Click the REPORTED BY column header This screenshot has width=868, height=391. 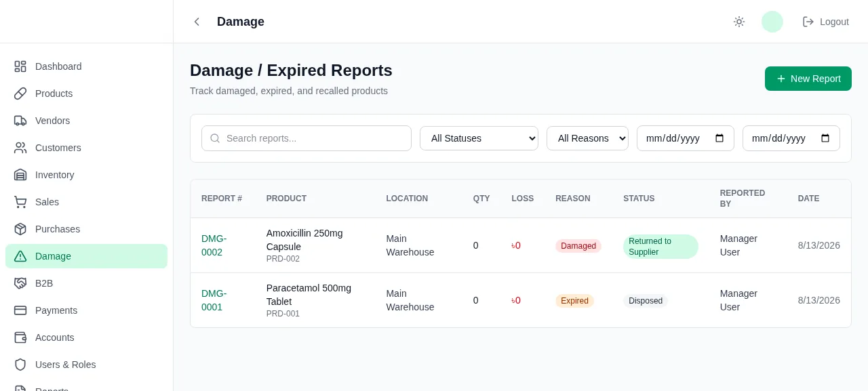click(743, 199)
